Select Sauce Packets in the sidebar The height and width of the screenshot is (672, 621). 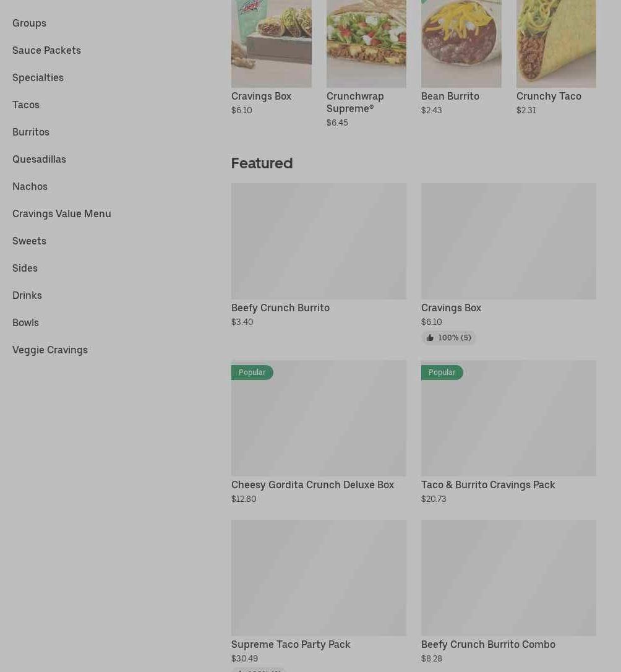46,51
